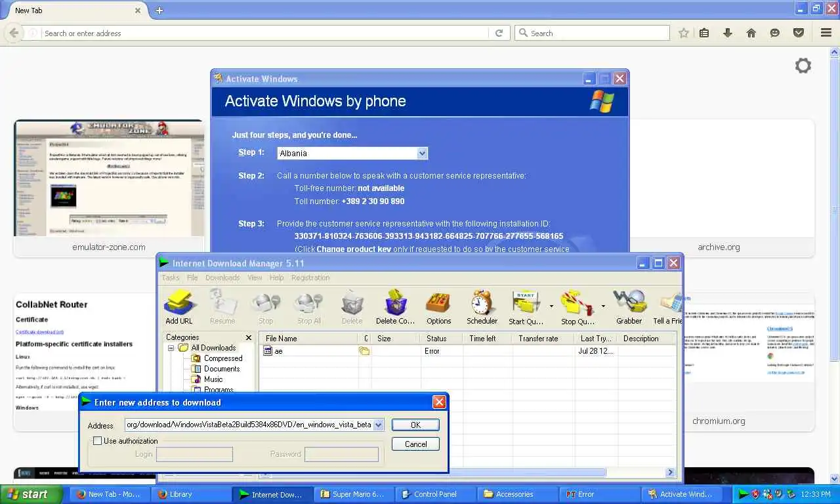The width and height of the screenshot is (840, 504).
Task: Click the Delete toolbar icon in IDM
Action: (x=352, y=307)
